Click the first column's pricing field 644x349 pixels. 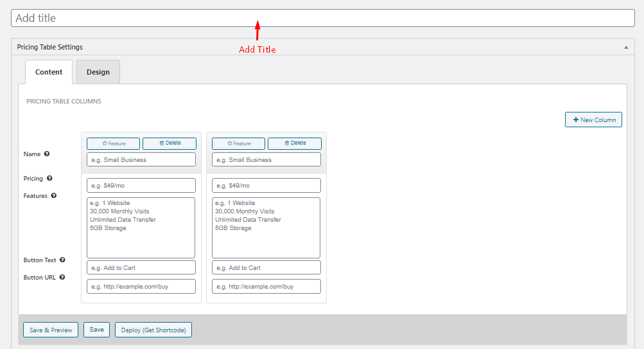141,186
